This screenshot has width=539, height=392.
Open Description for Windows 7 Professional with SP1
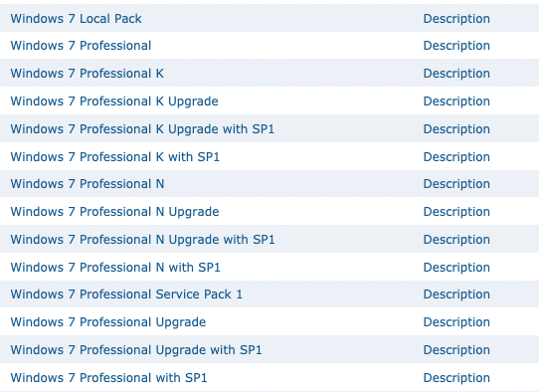point(456,378)
